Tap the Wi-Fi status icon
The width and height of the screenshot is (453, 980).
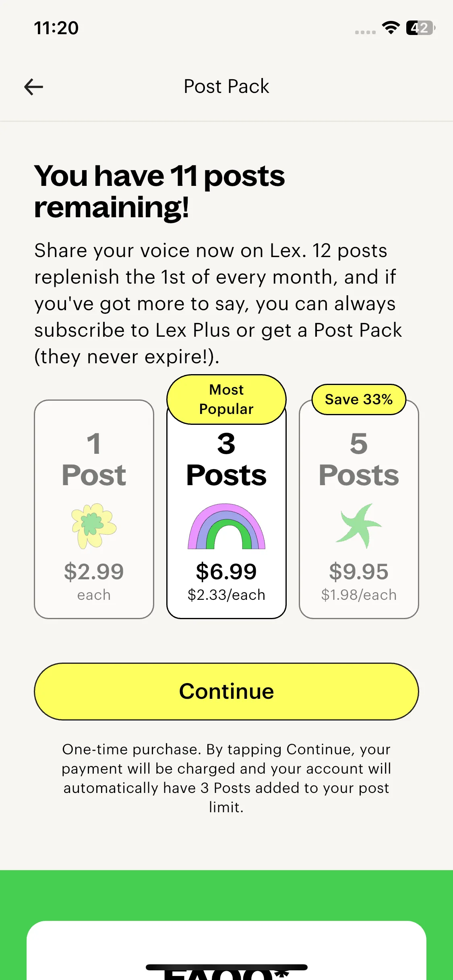391,28
